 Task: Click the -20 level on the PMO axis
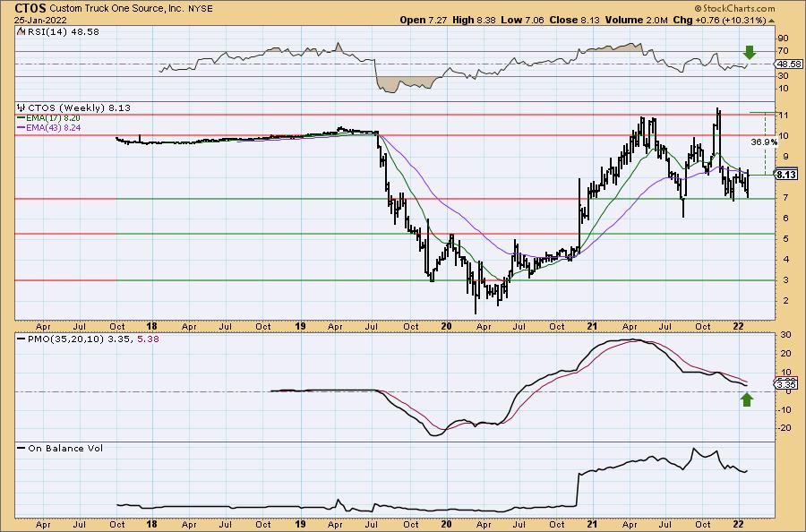pos(784,427)
